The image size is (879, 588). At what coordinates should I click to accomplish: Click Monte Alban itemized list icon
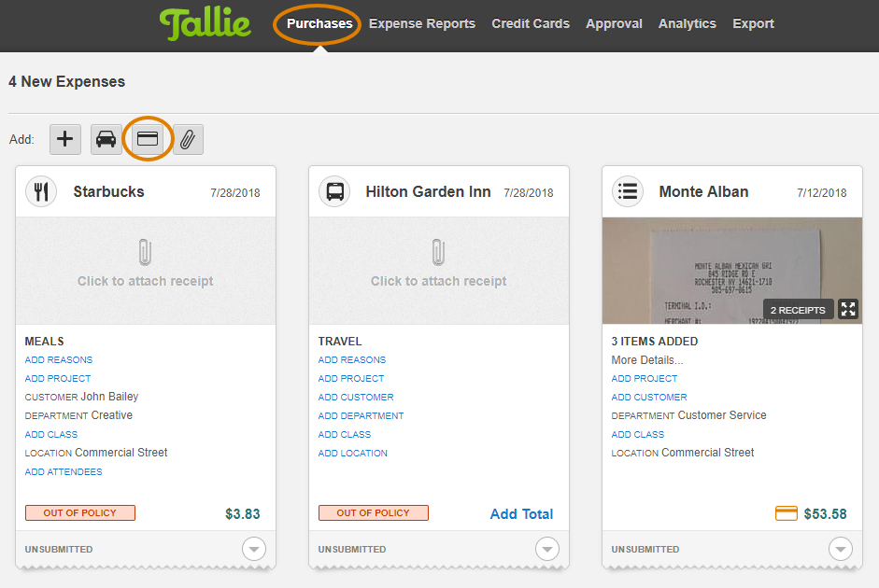(628, 191)
